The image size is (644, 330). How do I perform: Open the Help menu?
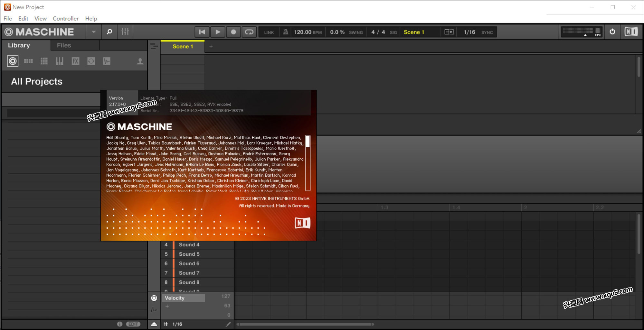91,18
